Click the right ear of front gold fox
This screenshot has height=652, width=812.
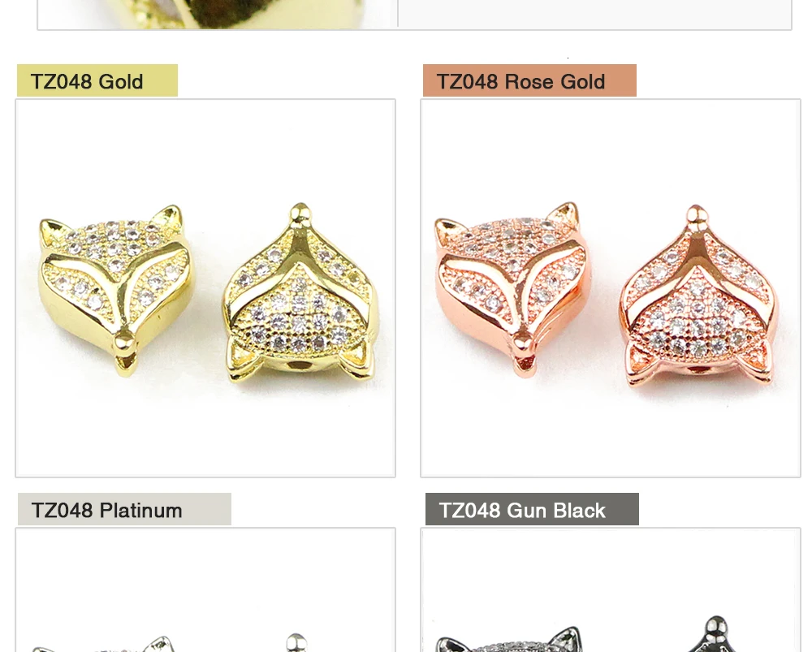coord(170,218)
